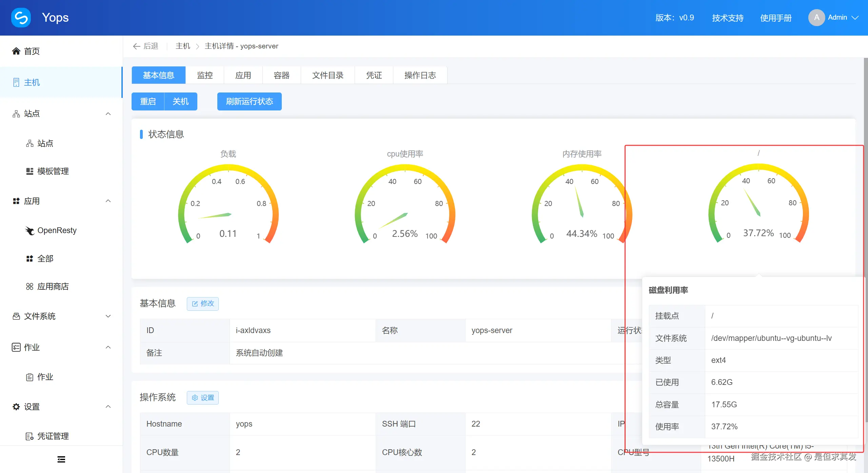Switch to the 监控 monitoring tab
868x473 pixels.
click(x=204, y=75)
